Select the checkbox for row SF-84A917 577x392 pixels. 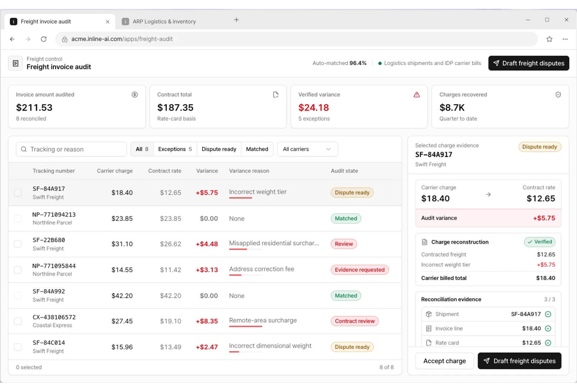click(18, 193)
